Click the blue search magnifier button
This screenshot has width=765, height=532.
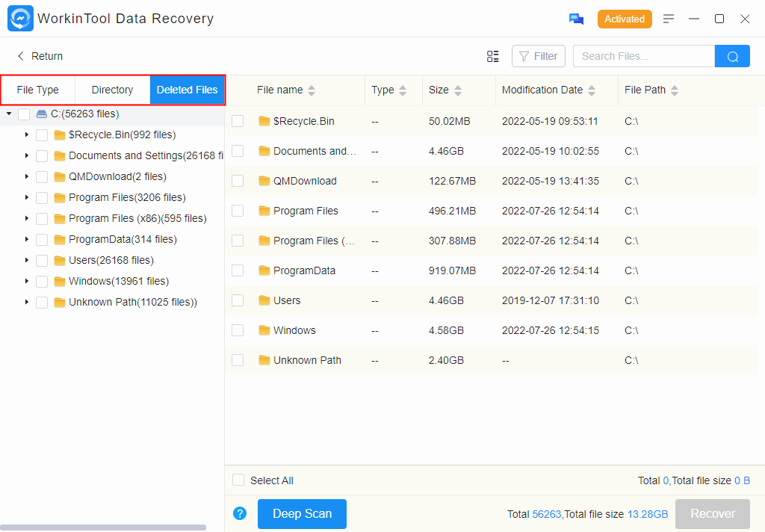(732, 56)
